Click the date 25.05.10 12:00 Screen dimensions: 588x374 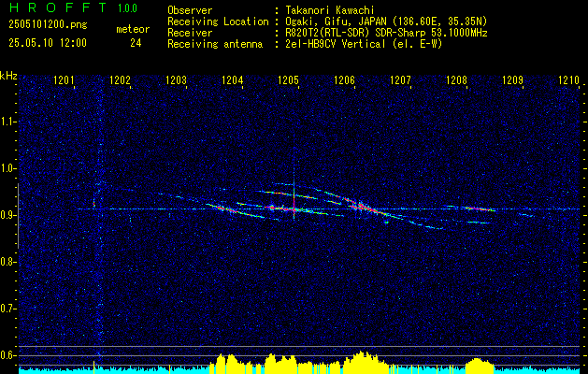[x=48, y=42]
